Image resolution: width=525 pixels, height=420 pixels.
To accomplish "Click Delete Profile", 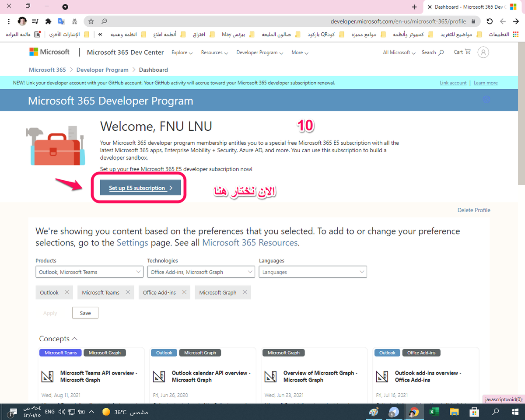I will 474,210.
